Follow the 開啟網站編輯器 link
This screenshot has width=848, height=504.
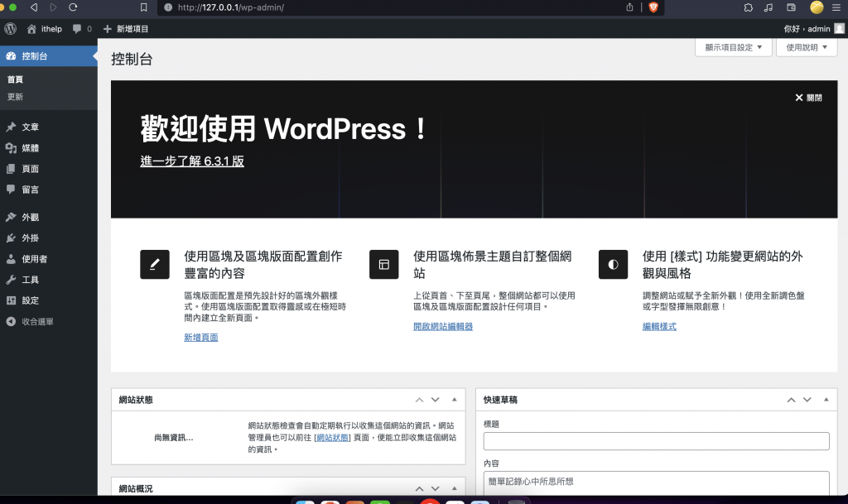coord(443,326)
